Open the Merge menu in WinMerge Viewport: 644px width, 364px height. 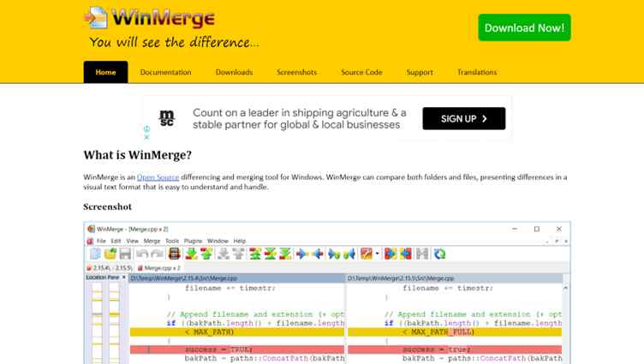(152, 241)
